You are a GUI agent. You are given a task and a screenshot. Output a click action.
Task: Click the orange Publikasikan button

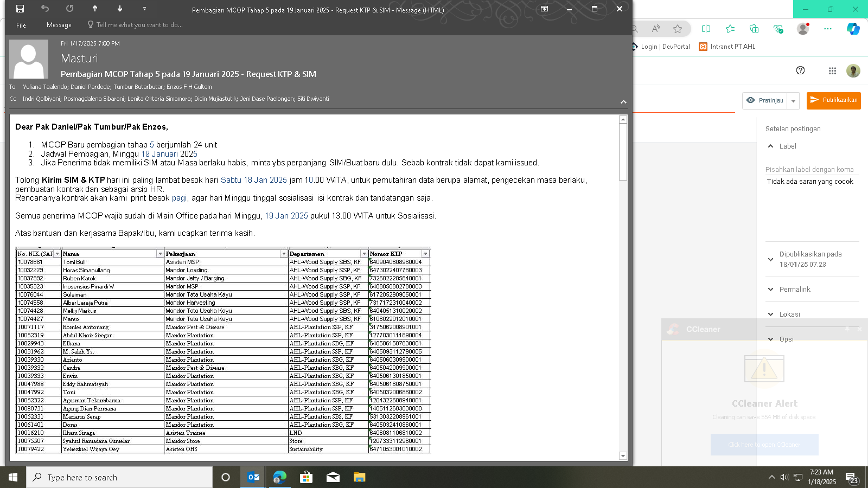click(834, 100)
